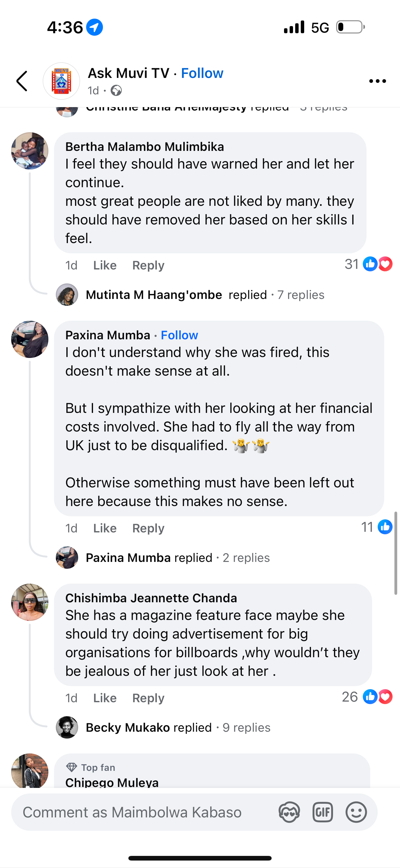The height and width of the screenshot is (868, 400).
Task: Follow Paxina Mumba from her comment
Action: coord(180,335)
